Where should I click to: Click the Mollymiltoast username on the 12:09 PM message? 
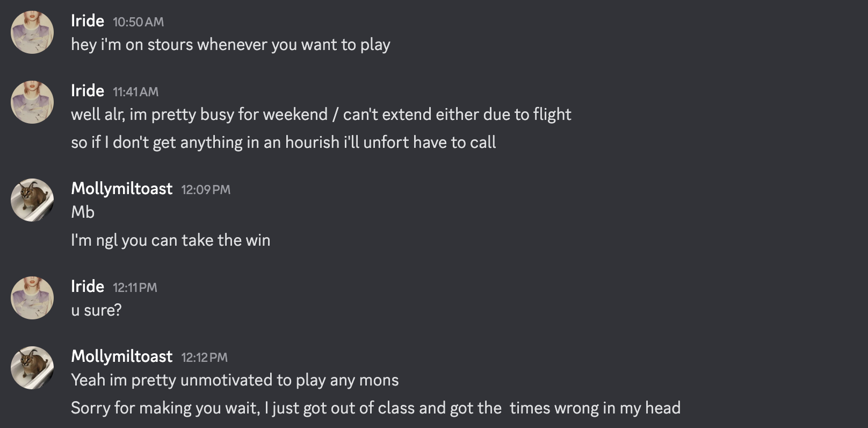[x=122, y=189]
